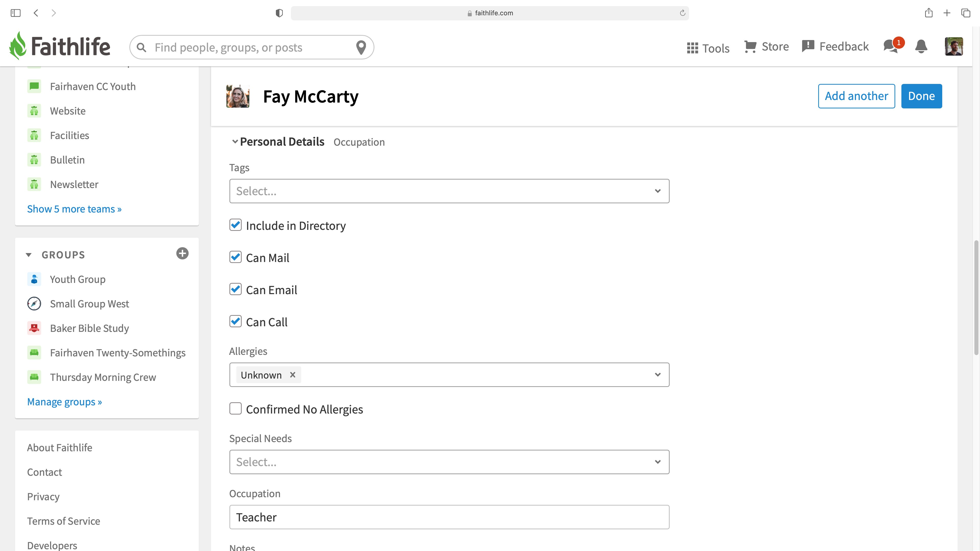Image resolution: width=980 pixels, height=551 pixels.
Task: Remove the Unknown allergy tag
Action: [292, 375]
